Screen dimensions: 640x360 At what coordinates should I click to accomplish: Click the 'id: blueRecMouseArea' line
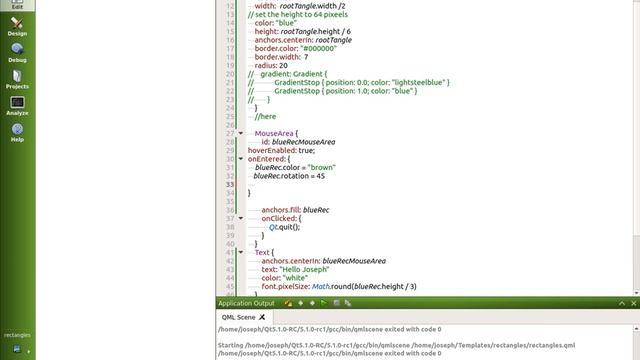(x=298, y=142)
